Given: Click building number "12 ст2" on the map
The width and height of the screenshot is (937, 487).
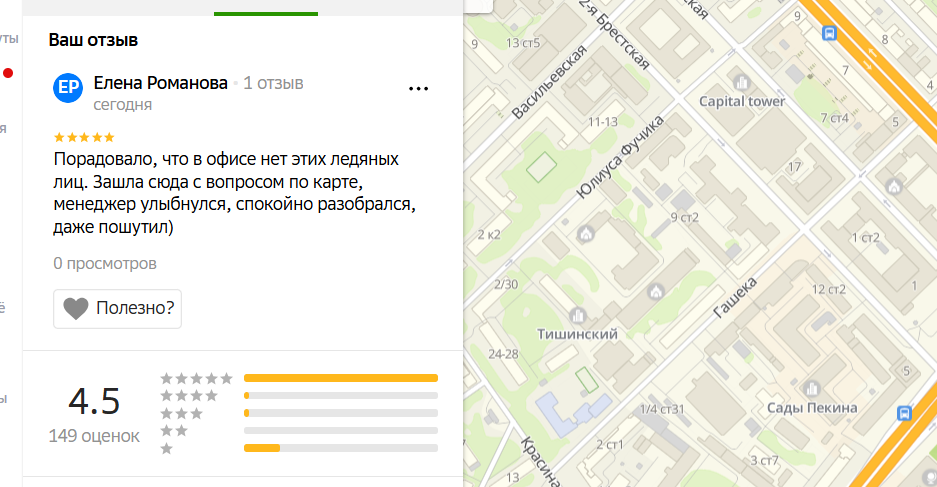Looking at the screenshot, I should point(829,290).
